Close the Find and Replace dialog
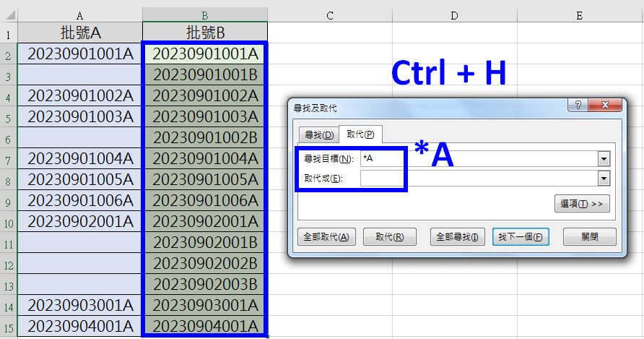The image size is (644, 339). [605, 107]
